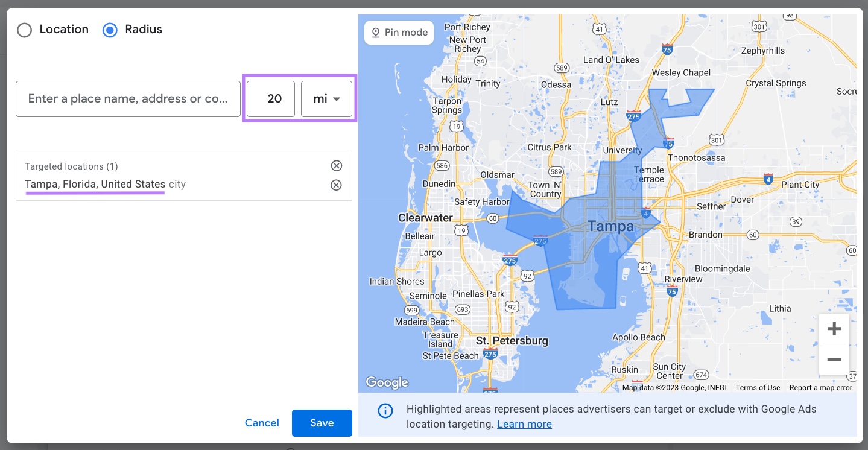Open the Terms of Use link

pyautogui.click(x=758, y=387)
